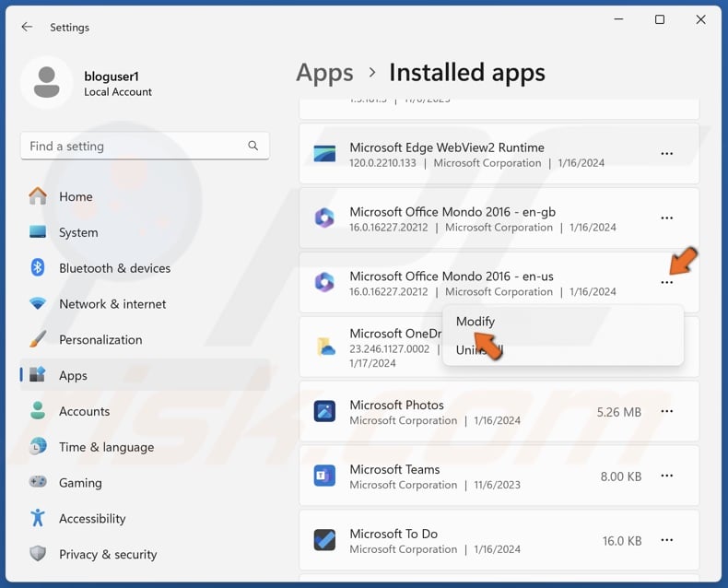Click the Microsoft Photos title text
This screenshot has width=728, height=588.
396,405
